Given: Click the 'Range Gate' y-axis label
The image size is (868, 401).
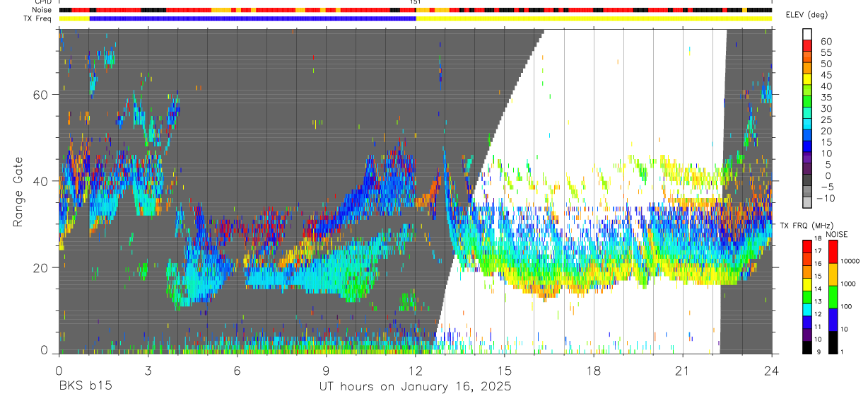Looking at the screenshot, I should coord(19,192).
